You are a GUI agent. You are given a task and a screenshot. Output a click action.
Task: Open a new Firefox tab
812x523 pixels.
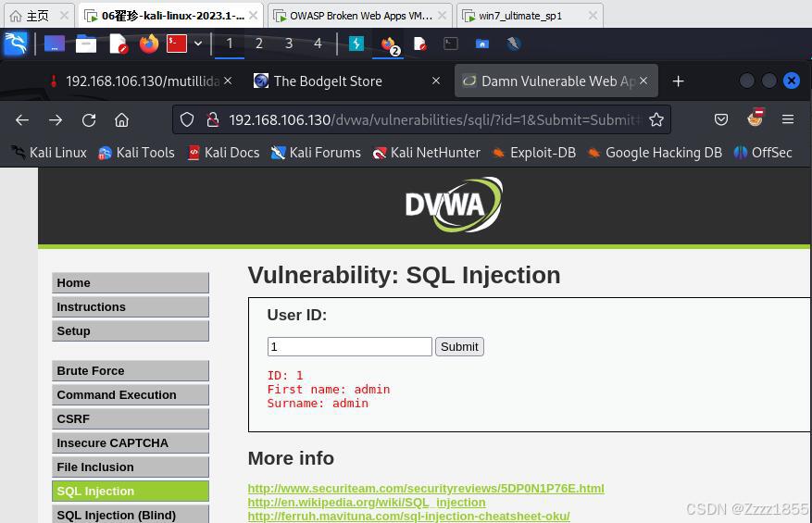679,81
